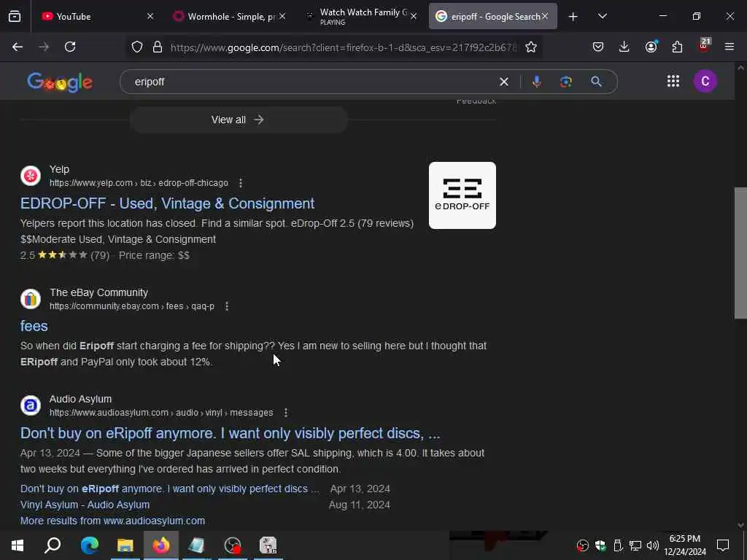
Task: Open More results from www.audioasylum.com
Action: point(112,521)
